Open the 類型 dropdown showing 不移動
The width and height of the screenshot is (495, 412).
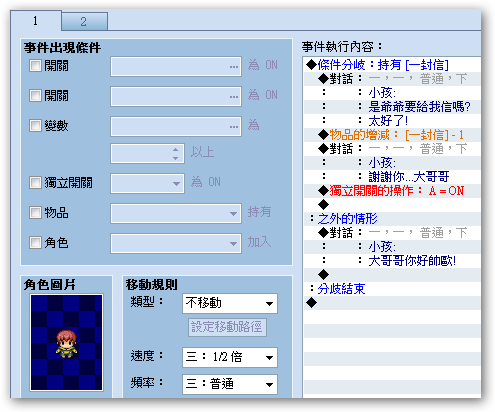coord(230,303)
